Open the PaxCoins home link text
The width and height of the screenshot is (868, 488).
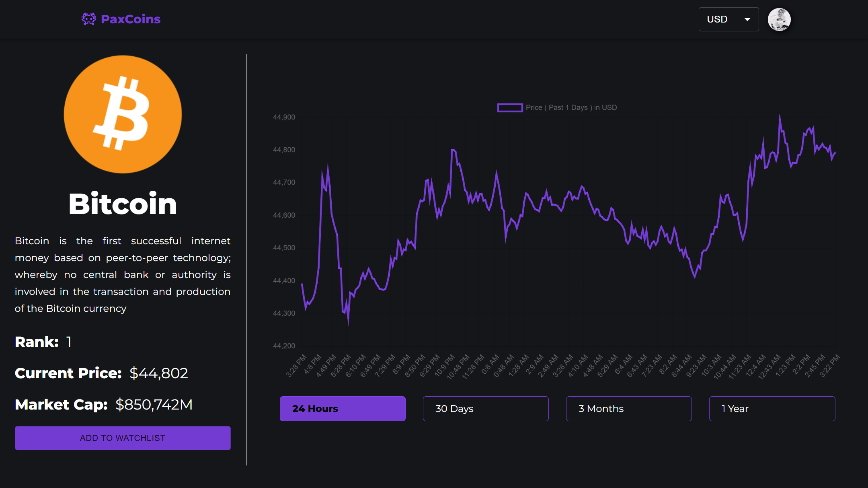pyautogui.click(x=131, y=19)
